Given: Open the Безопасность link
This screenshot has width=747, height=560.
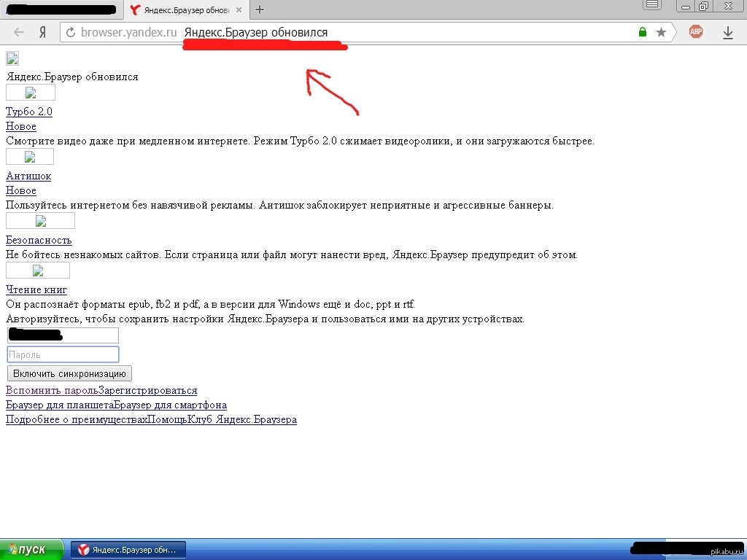Looking at the screenshot, I should tap(39, 240).
